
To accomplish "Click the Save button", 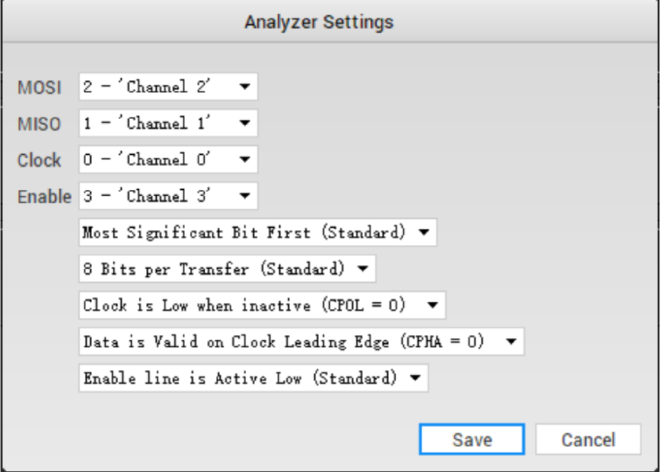I will tap(471, 439).
